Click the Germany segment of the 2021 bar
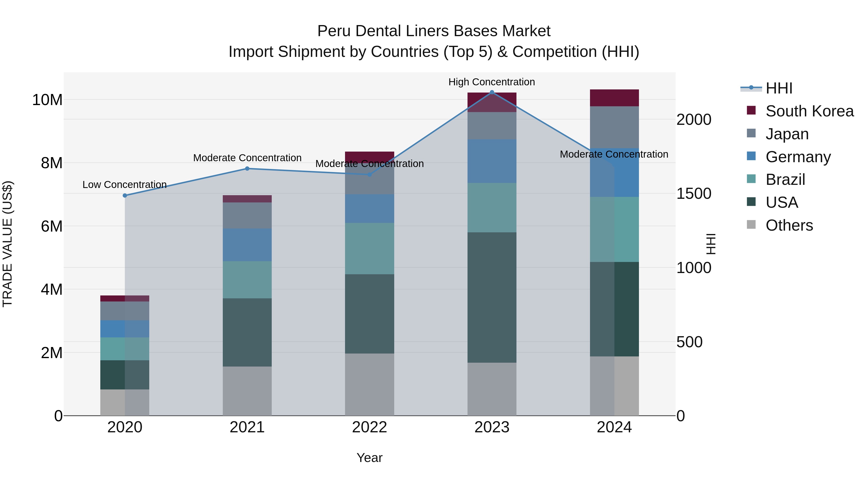The width and height of the screenshot is (868, 488). click(247, 245)
